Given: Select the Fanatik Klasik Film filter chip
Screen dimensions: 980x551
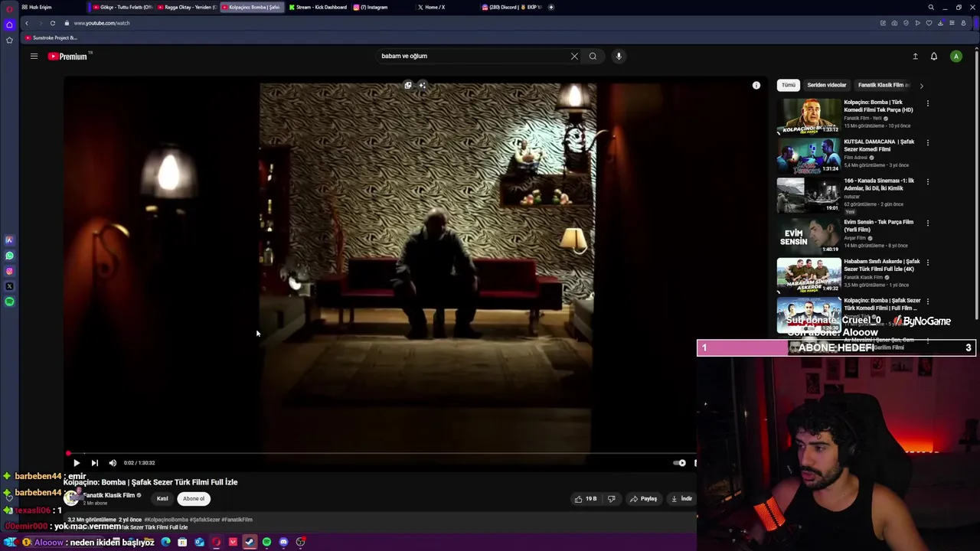Looking at the screenshot, I should point(883,85).
